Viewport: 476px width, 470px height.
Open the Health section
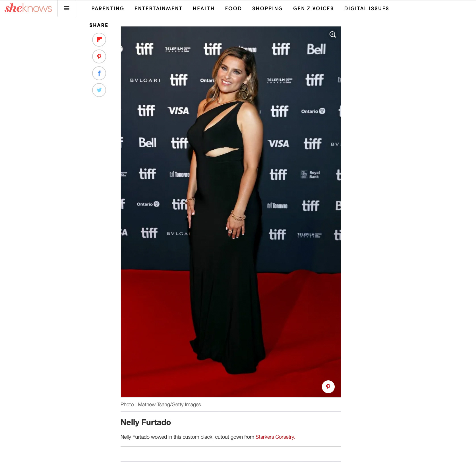(x=204, y=9)
